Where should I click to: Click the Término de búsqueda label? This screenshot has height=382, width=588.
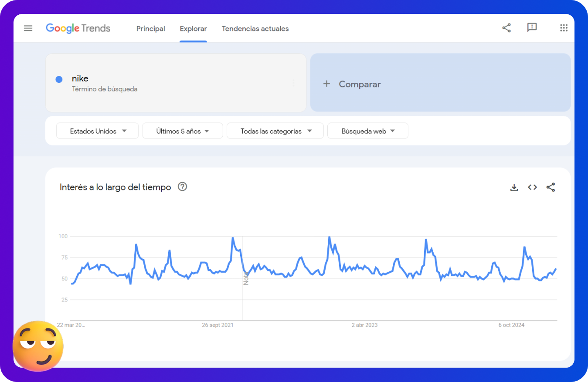tap(105, 89)
